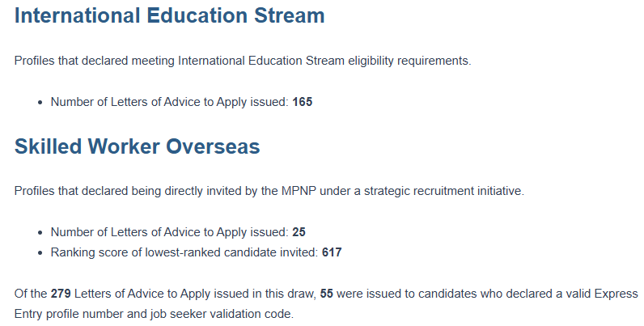Click the sentence about International Education Stream eligibility
The width and height of the screenshot is (644, 326).
click(243, 61)
